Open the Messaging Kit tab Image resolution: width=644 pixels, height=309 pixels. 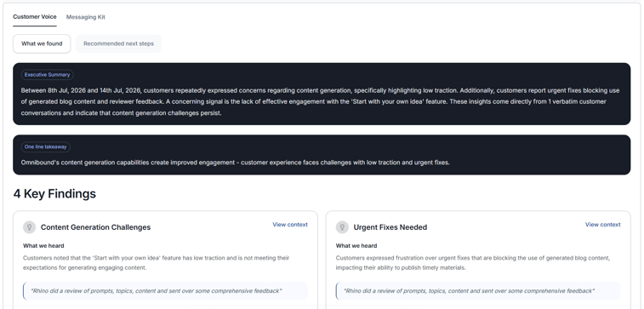(85, 17)
